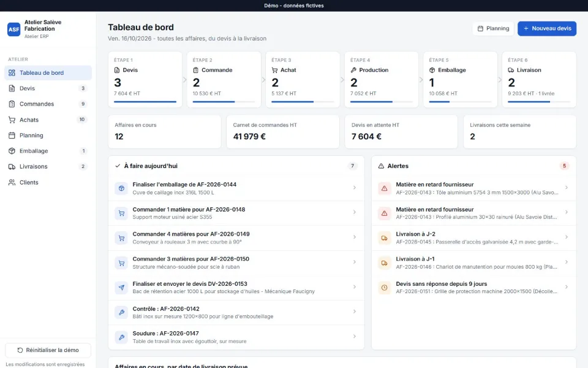Click cart icon for AF-2026-0150 order task

point(121,263)
